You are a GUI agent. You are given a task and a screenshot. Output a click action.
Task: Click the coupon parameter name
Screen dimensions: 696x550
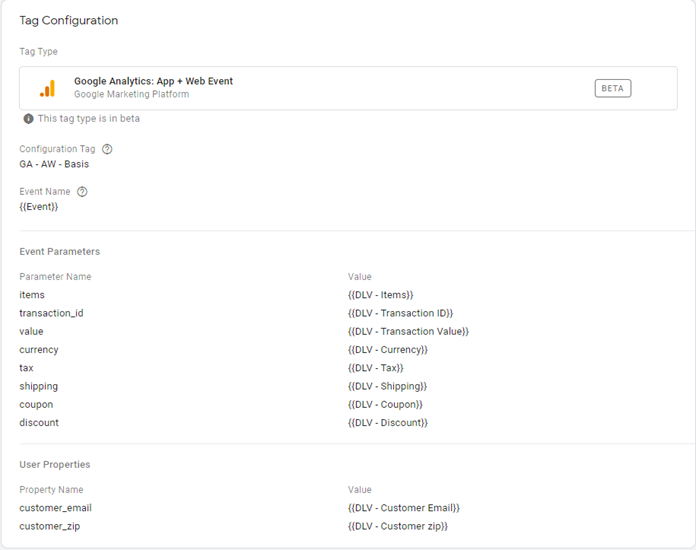click(x=36, y=405)
